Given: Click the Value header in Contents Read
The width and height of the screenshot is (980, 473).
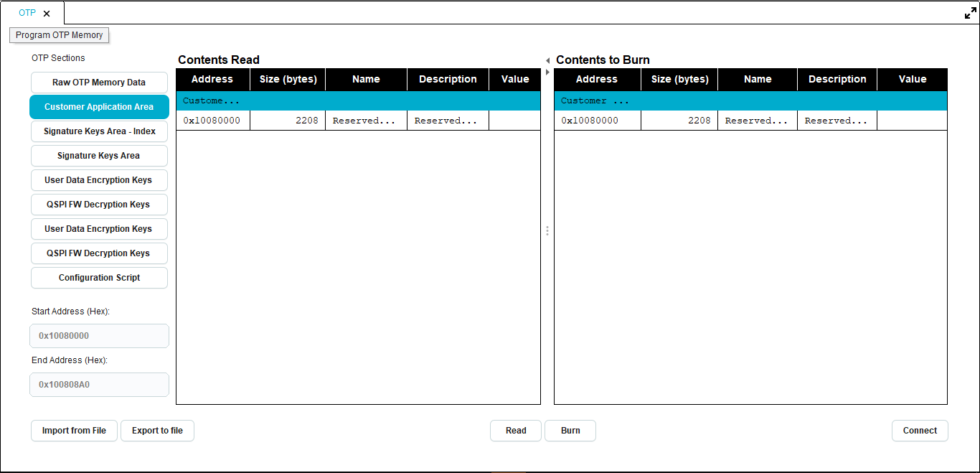Looking at the screenshot, I should point(515,79).
